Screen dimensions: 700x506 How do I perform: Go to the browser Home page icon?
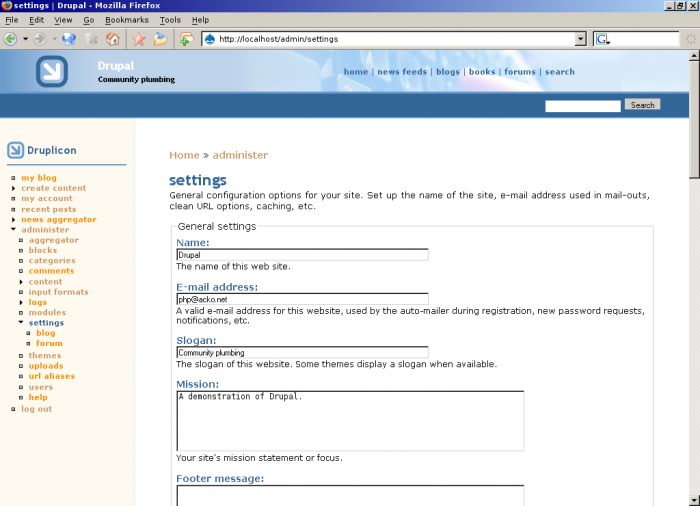tap(113, 39)
